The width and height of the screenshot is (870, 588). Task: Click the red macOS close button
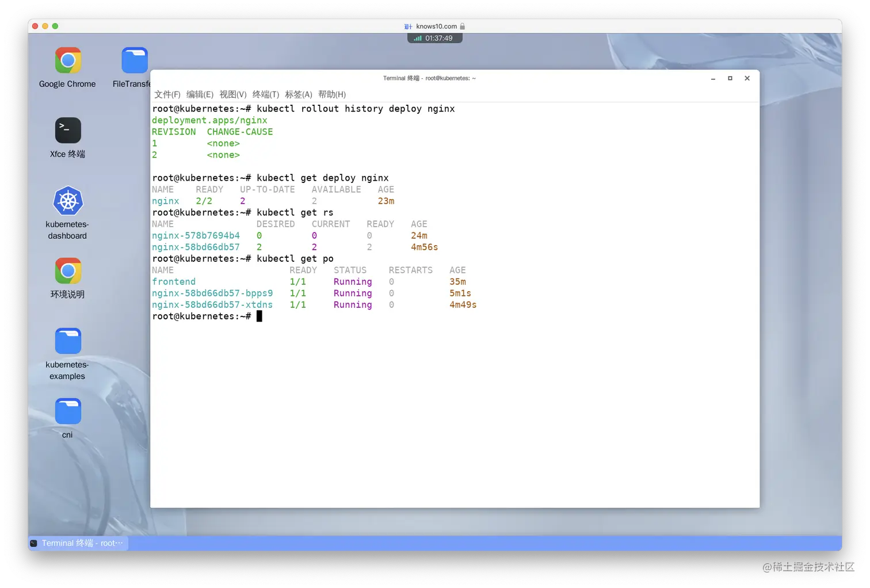click(x=35, y=26)
